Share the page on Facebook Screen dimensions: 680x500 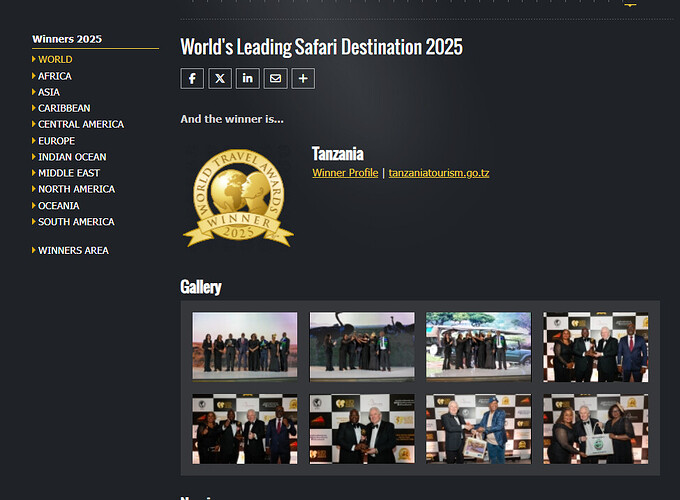coord(192,78)
